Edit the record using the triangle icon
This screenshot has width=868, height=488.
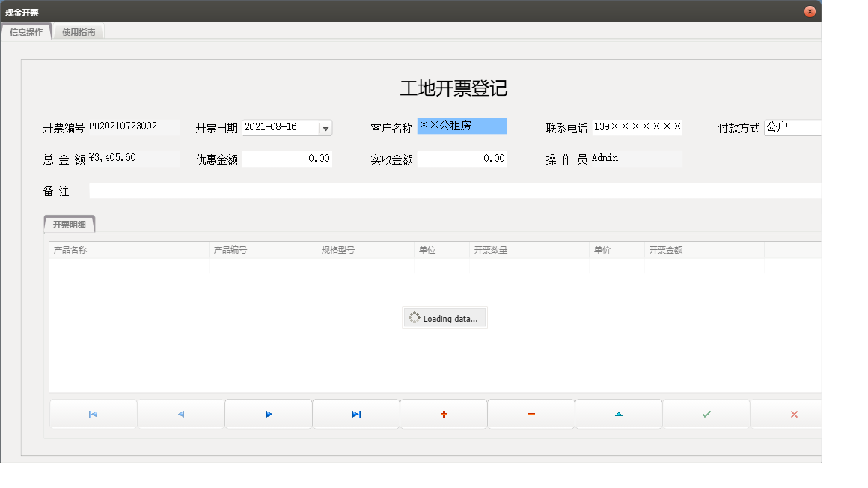click(x=618, y=413)
